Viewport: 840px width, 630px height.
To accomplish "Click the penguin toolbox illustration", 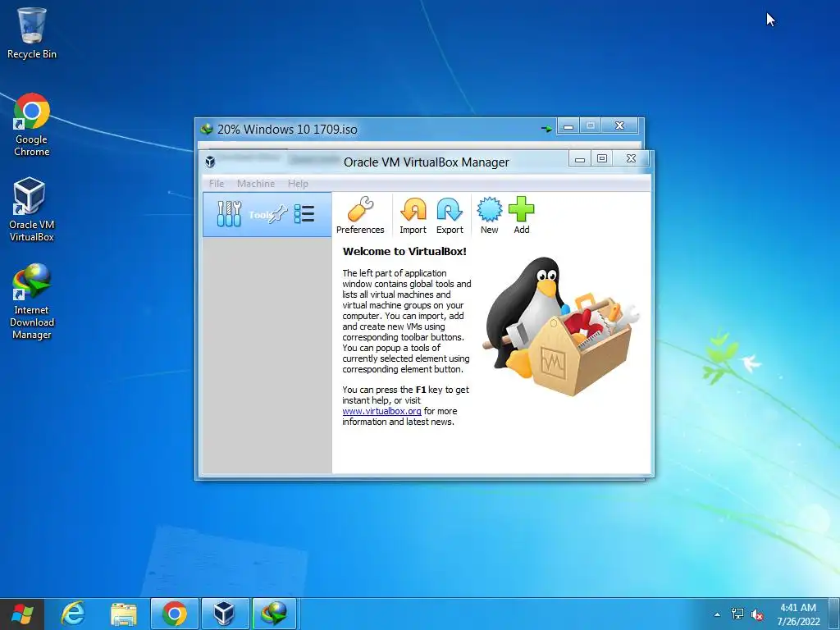I will (x=560, y=326).
